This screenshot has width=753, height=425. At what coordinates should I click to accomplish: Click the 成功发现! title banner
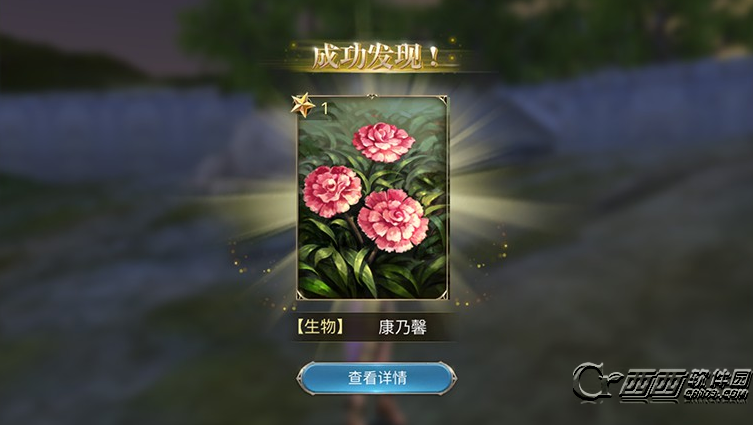click(376, 58)
